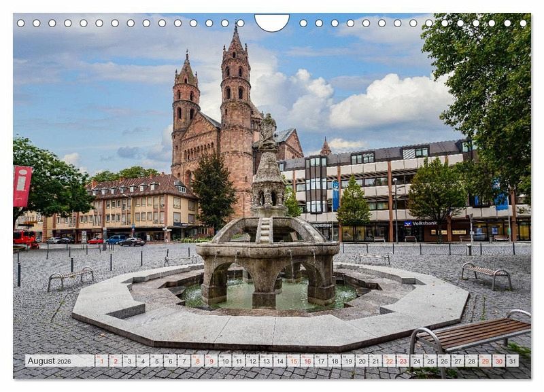Select day 1 in the calendar strip

tap(101, 361)
